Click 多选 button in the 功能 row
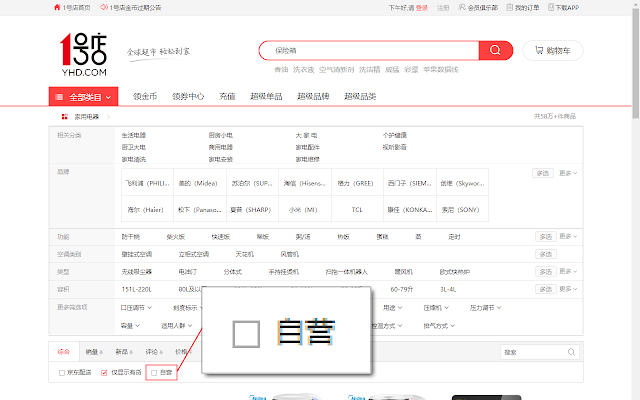The height and width of the screenshot is (400, 640). tap(546, 236)
